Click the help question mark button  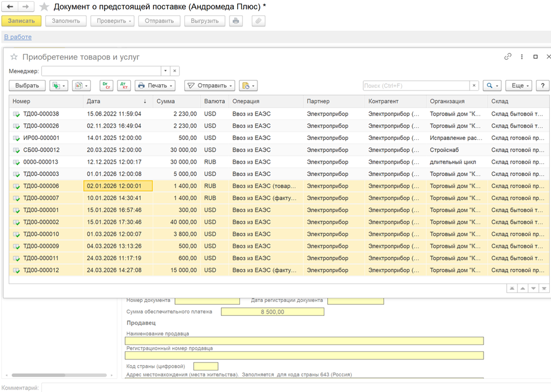(x=542, y=86)
